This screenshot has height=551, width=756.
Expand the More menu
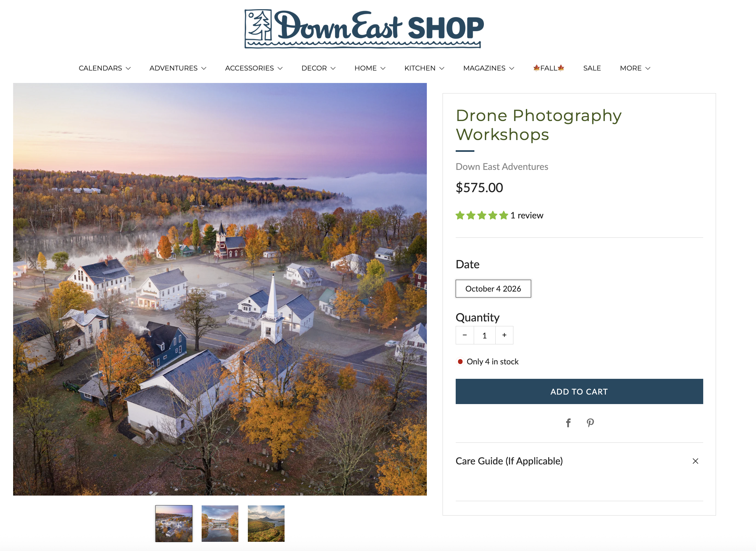pyautogui.click(x=635, y=68)
